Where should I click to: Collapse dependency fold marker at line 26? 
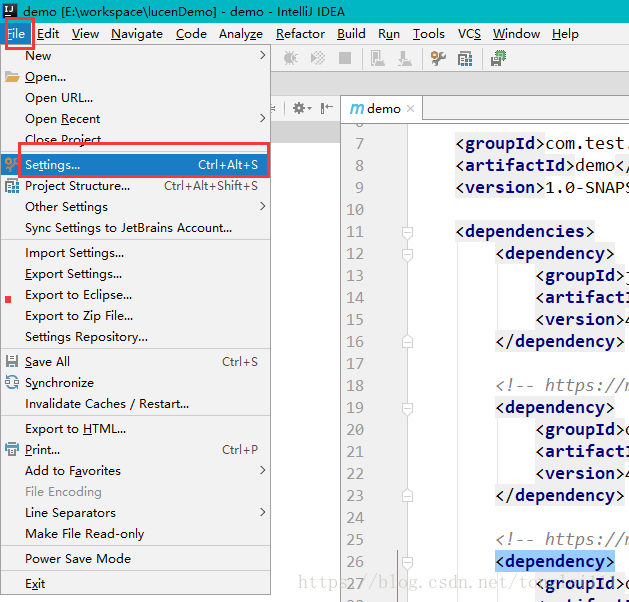coord(407,563)
